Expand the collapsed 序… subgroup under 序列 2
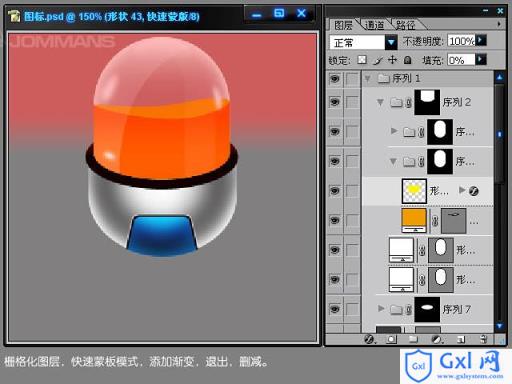Viewport: 512px width, 384px height. (394, 131)
